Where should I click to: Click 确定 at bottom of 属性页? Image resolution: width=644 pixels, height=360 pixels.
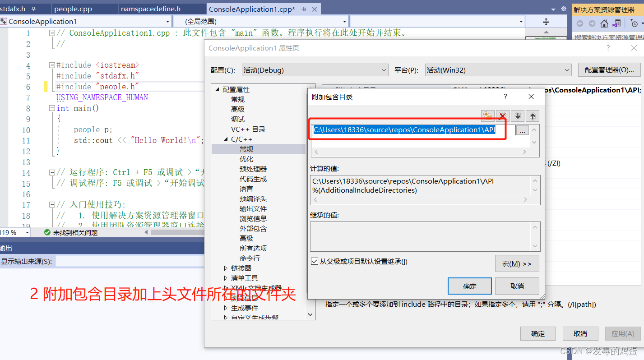point(538,333)
